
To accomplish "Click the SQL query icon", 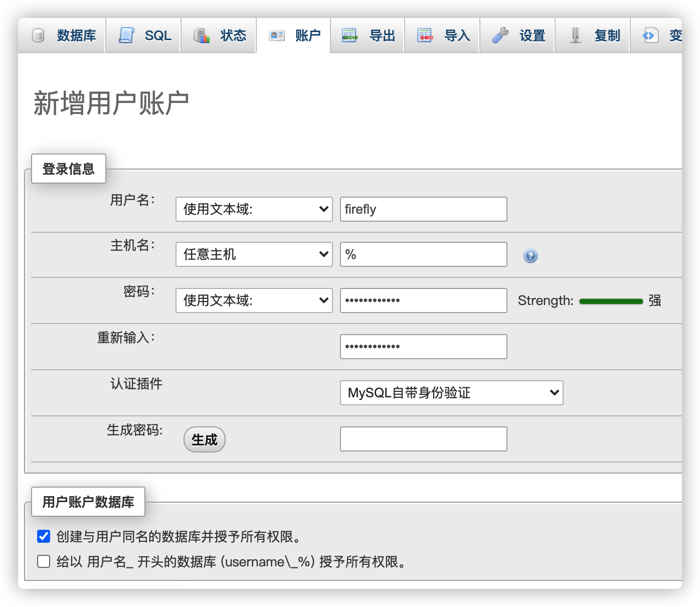I will pos(127,35).
